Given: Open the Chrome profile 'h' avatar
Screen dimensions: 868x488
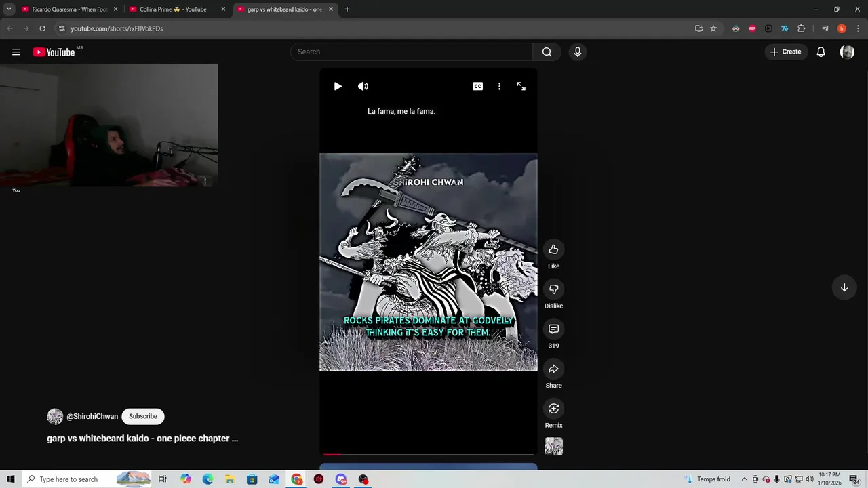Looking at the screenshot, I should coord(842,28).
